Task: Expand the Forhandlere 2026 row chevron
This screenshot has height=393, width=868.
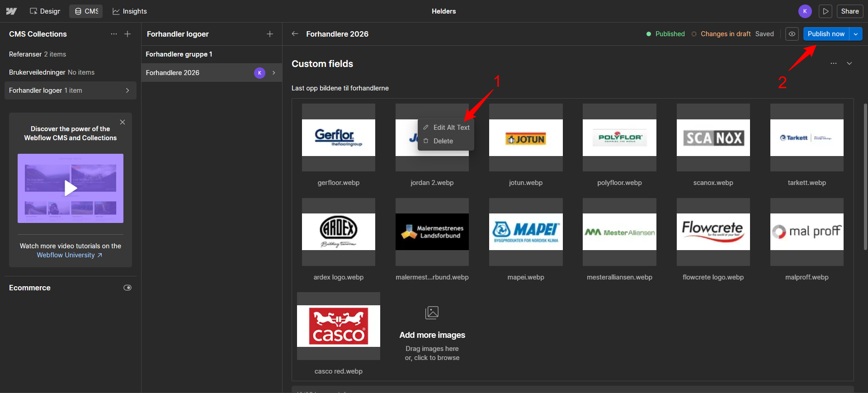Action: click(x=274, y=73)
